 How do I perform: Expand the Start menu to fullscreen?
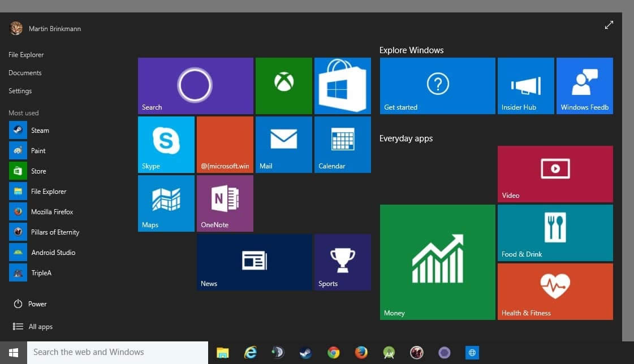(609, 25)
